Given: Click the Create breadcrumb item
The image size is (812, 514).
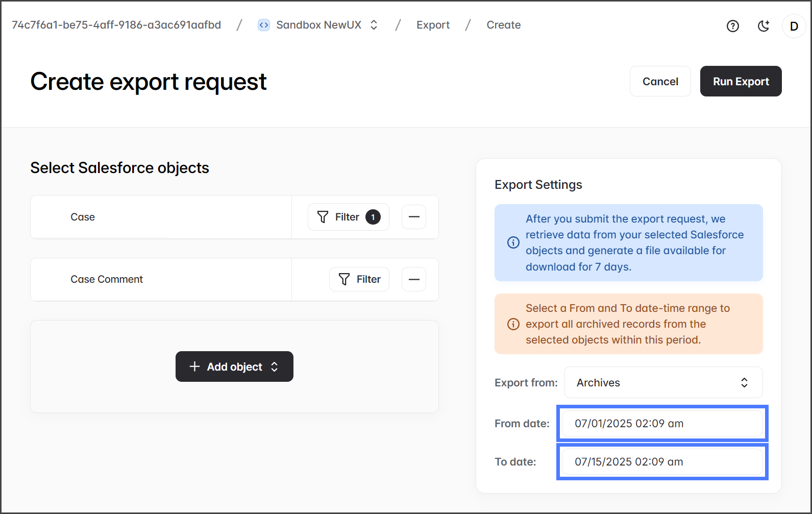Looking at the screenshot, I should coord(503,25).
